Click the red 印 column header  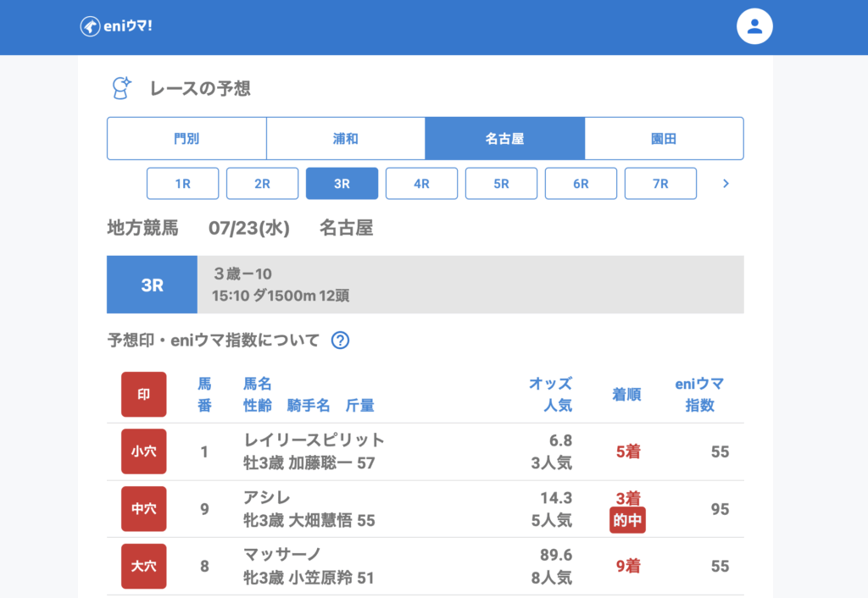tap(143, 395)
